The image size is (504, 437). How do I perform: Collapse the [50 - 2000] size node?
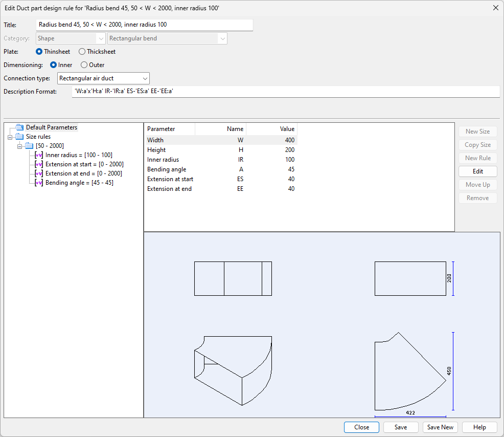click(19, 146)
